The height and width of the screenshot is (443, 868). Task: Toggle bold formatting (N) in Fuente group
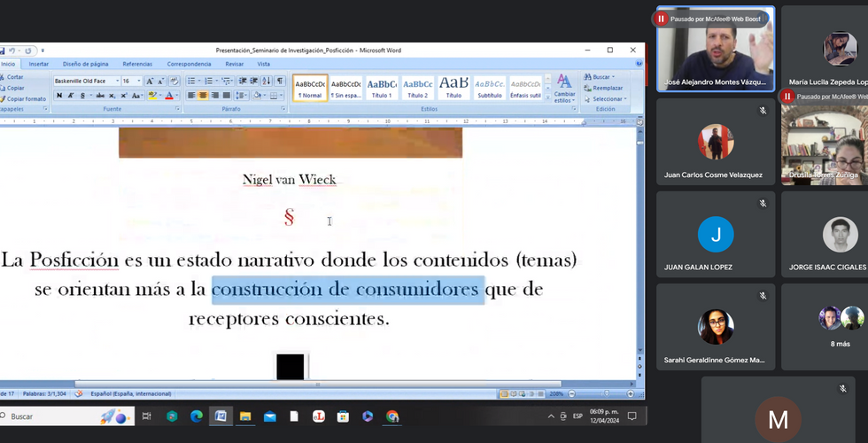pos(59,96)
